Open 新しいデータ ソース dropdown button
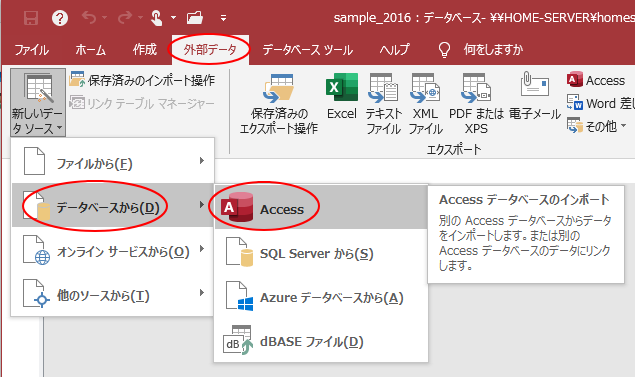This screenshot has height=377, width=635. tap(38, 102)
